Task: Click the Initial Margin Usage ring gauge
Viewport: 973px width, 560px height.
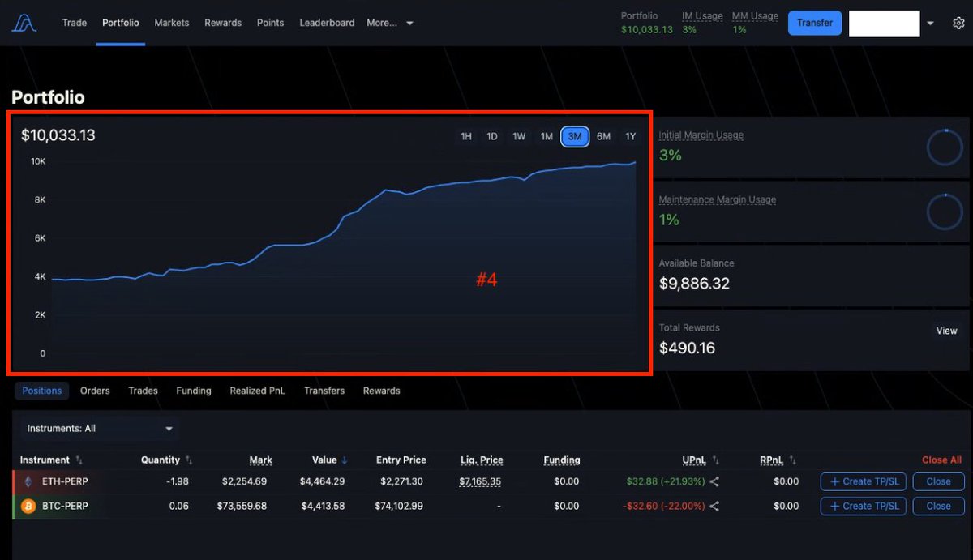Action: [944, 147]
